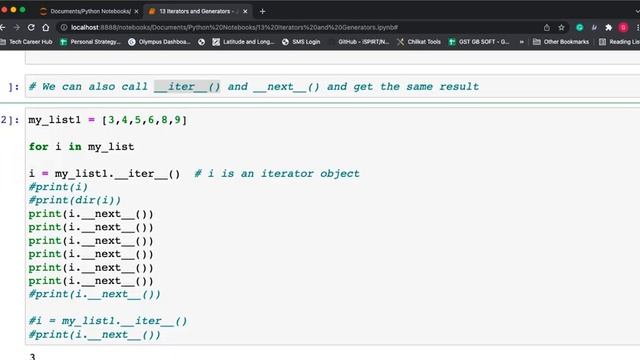640x360 pixels.
Task: Open the browser home page
Action: [46, 27]
